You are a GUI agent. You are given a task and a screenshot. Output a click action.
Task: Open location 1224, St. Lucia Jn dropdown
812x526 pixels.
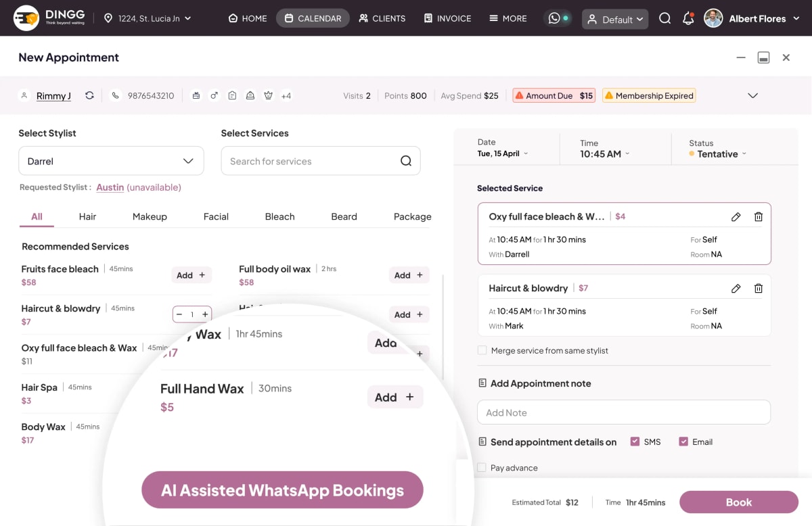148,18
